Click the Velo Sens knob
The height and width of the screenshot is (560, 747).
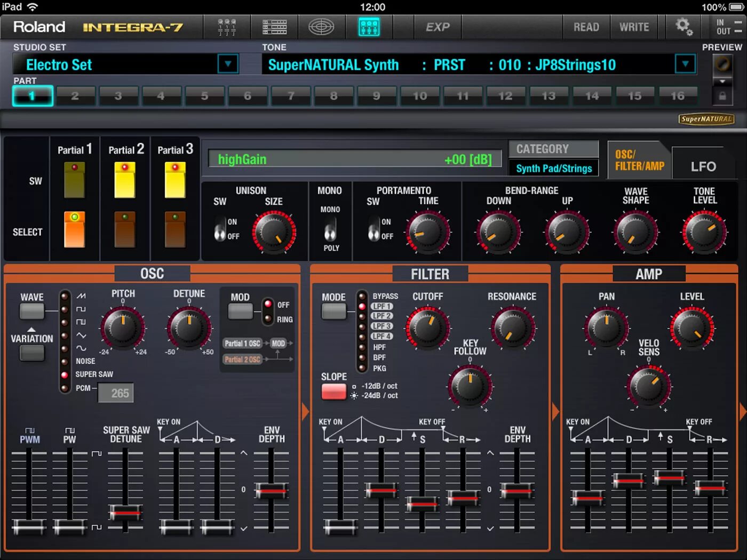pos(649,387)
